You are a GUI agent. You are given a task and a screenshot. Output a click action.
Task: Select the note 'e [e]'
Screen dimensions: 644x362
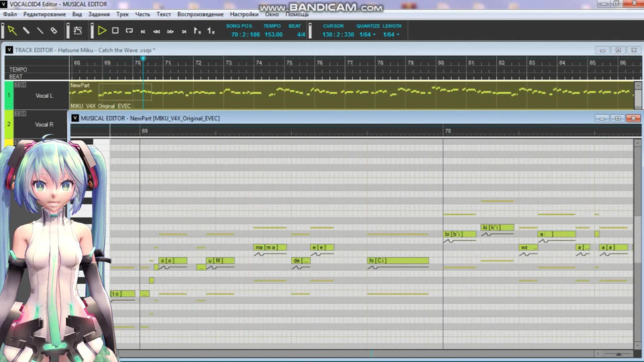pyautogui.click(x=322, y=247)
